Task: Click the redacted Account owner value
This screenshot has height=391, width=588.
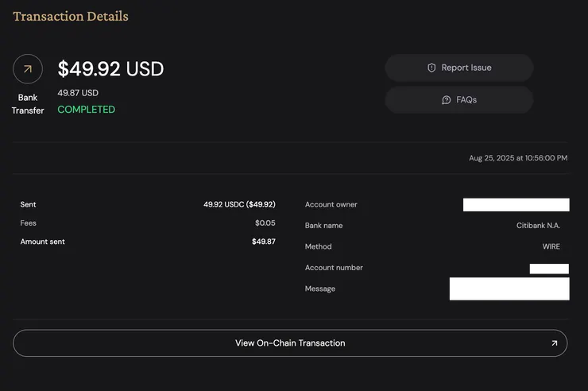Action: pos(516,205)
